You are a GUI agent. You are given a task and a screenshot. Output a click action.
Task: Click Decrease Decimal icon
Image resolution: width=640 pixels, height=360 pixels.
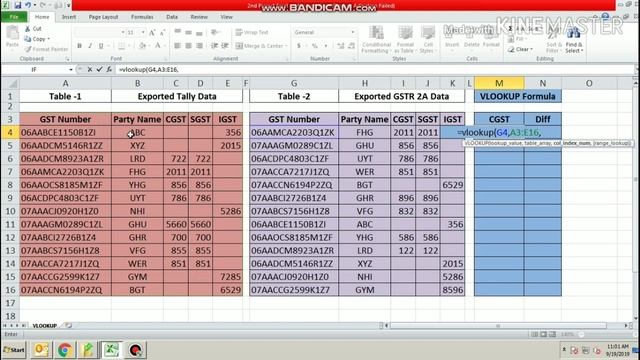(351, 46)
